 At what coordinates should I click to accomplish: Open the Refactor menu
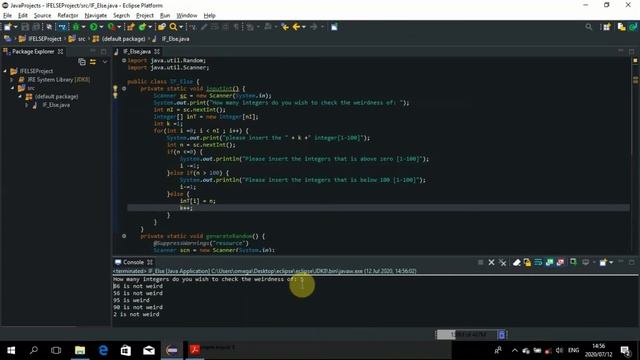(68, 16)
